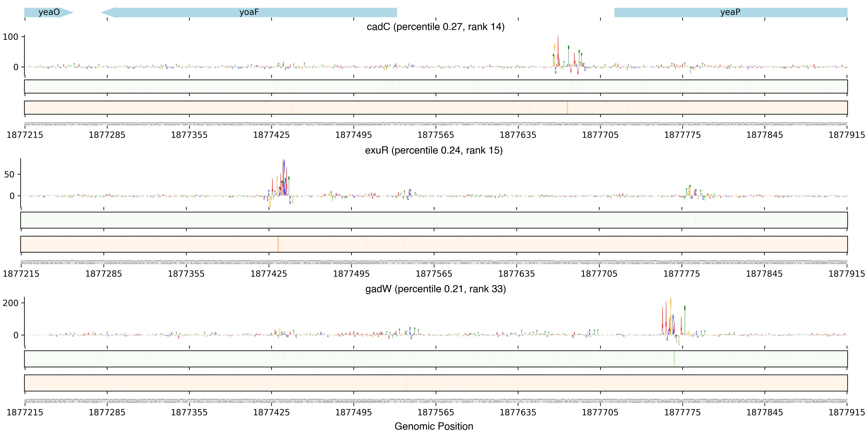Click the tallest logo peak in the cadC track
This screenshot has height=434, width=868.
tap(558, 51)
